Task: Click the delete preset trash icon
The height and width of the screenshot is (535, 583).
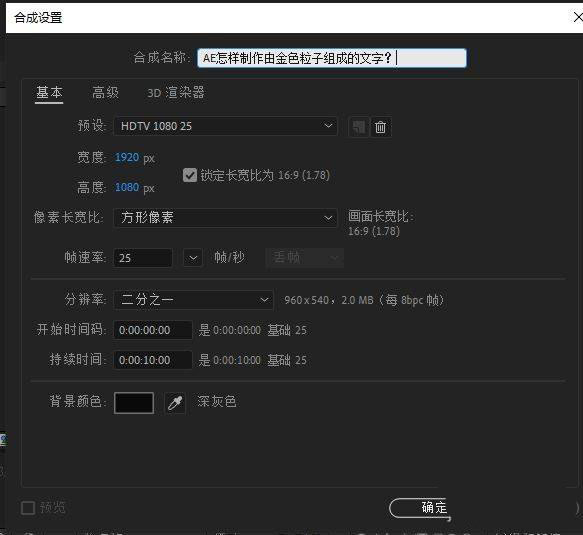Action: tap(380, 127)
